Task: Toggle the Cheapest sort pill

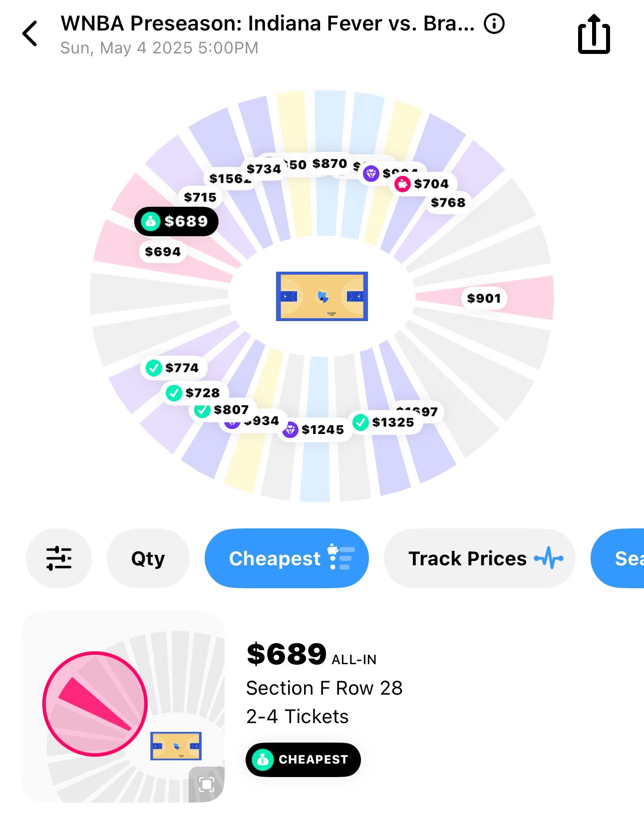Action: (287, 558)
